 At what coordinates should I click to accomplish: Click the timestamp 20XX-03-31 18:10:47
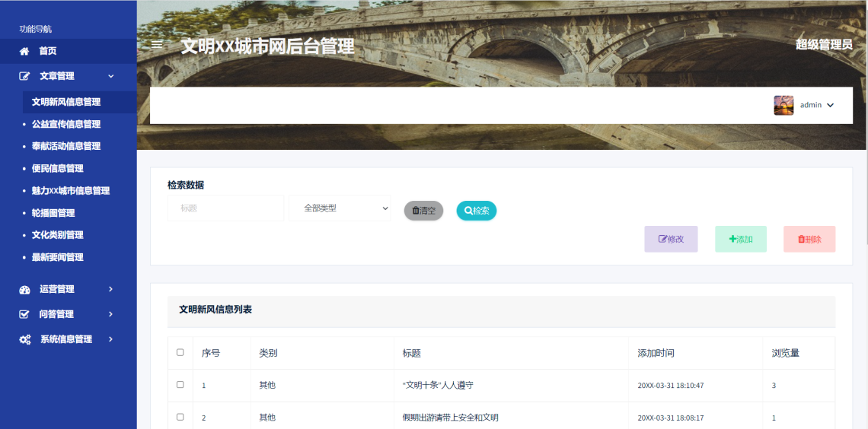point(670,386)
